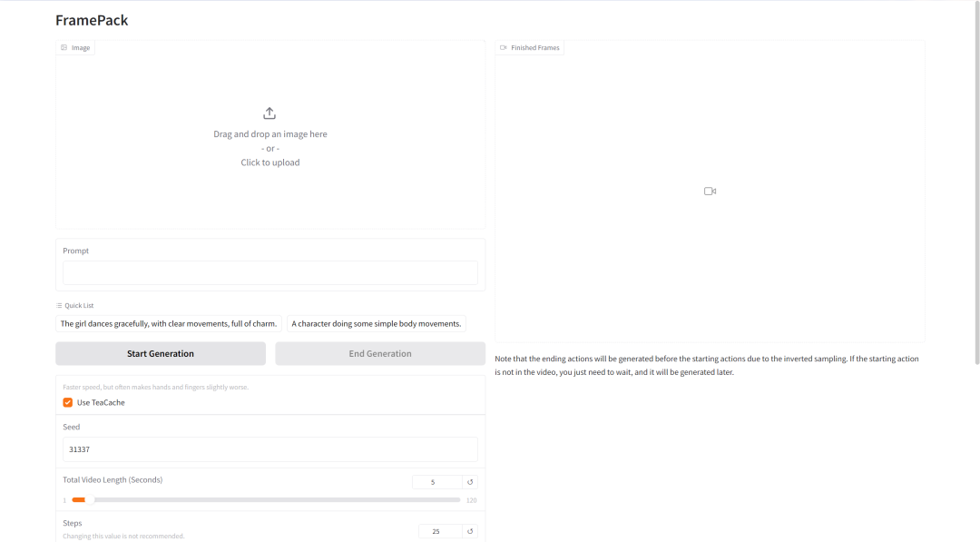Click the Total Video Length slider track
This screenshot has height=542, width=980.
click(x=266, y=500)
